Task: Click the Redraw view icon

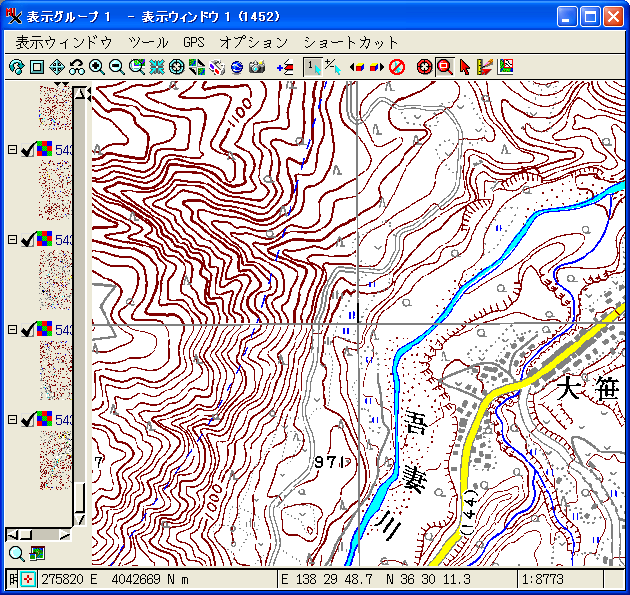Action: pyautogui.click(x=16, y=67)
